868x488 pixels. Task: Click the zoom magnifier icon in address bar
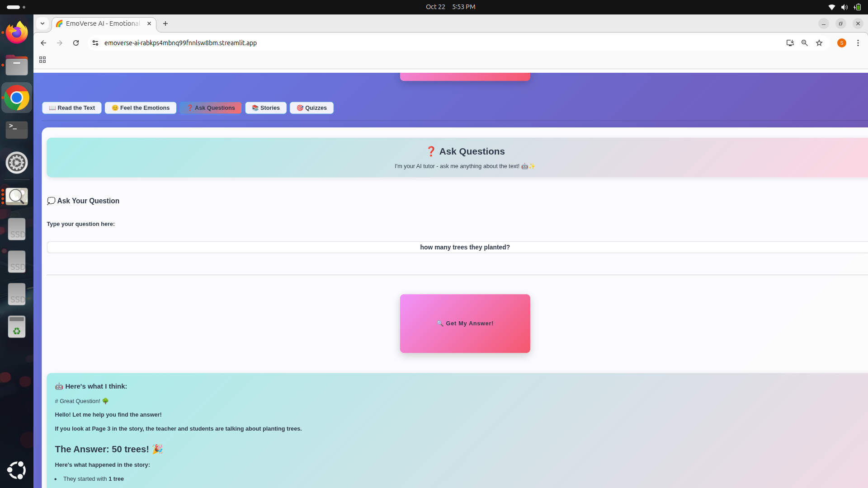coord(805,43)
